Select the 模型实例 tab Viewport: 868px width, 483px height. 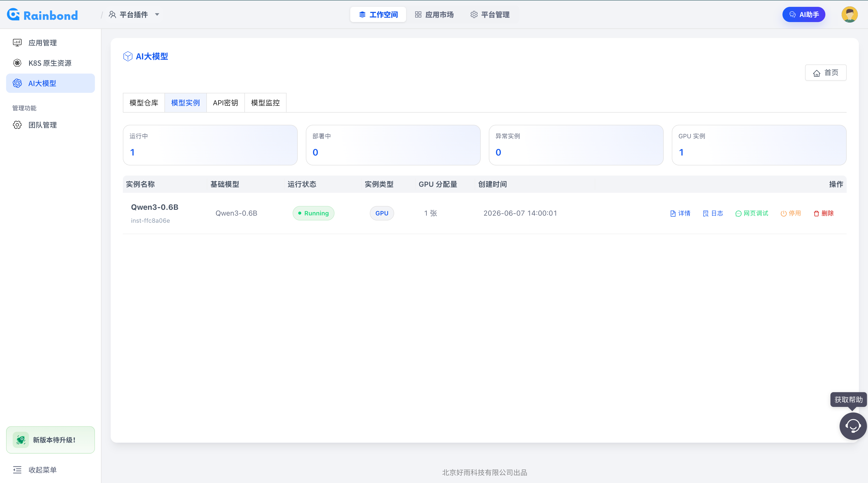[185, 103]
